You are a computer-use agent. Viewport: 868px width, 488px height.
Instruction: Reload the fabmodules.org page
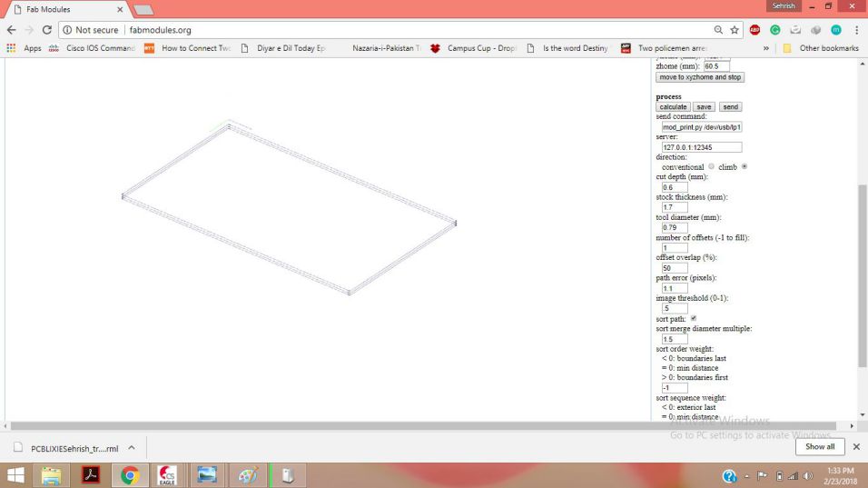pyautogui.click(x=47, y=30)
